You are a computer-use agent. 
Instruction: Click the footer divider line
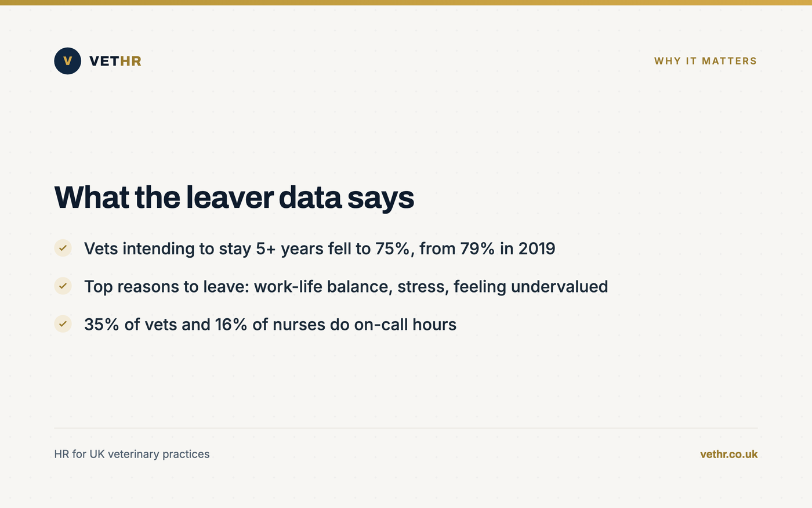pyautogui.click(x=406, y=428)
